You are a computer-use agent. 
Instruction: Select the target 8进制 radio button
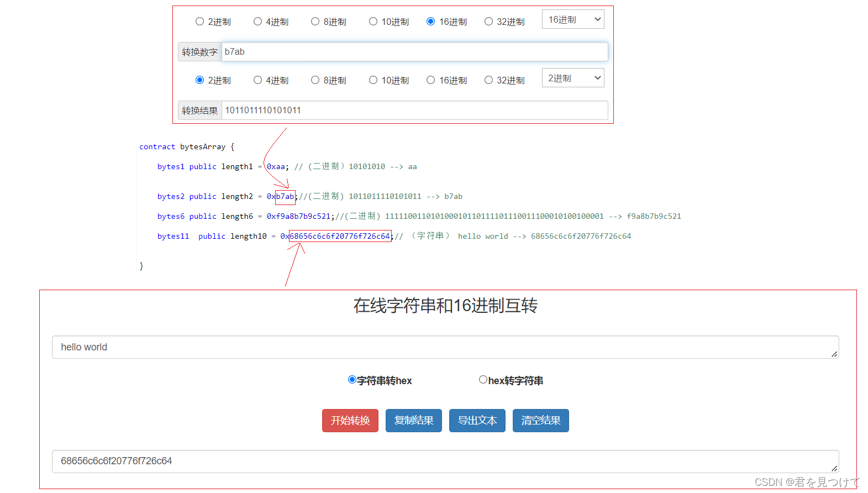(315, 80)
